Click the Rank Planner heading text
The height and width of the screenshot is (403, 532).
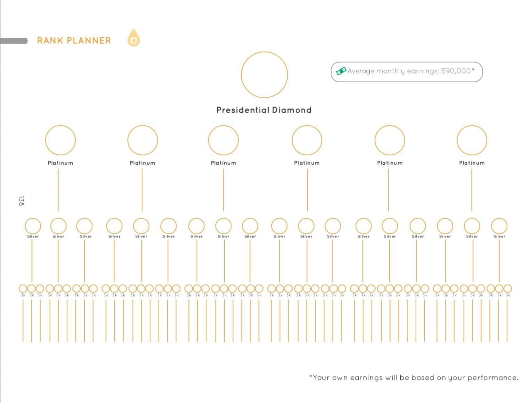pos(74,40)
